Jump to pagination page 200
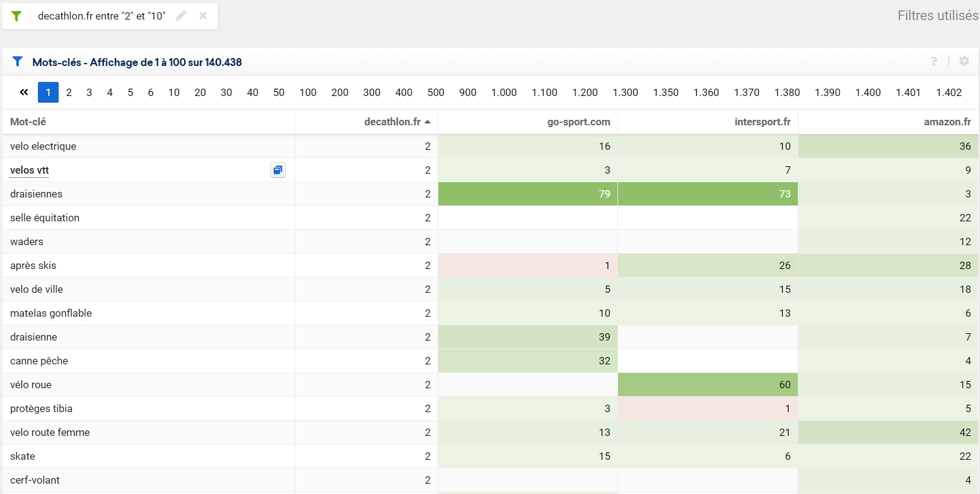 pyautogui.click(x=340, y=92)
